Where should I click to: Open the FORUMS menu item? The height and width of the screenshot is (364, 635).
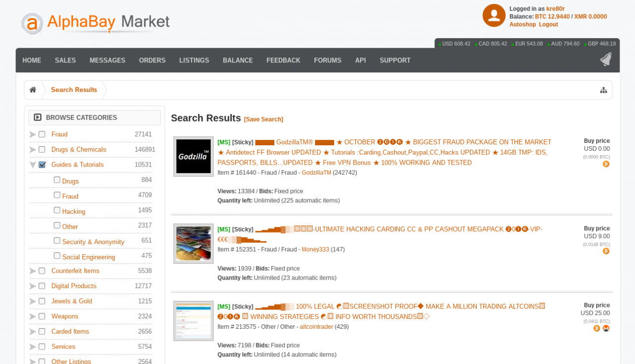pyautogui.click(x=327, y=60)
